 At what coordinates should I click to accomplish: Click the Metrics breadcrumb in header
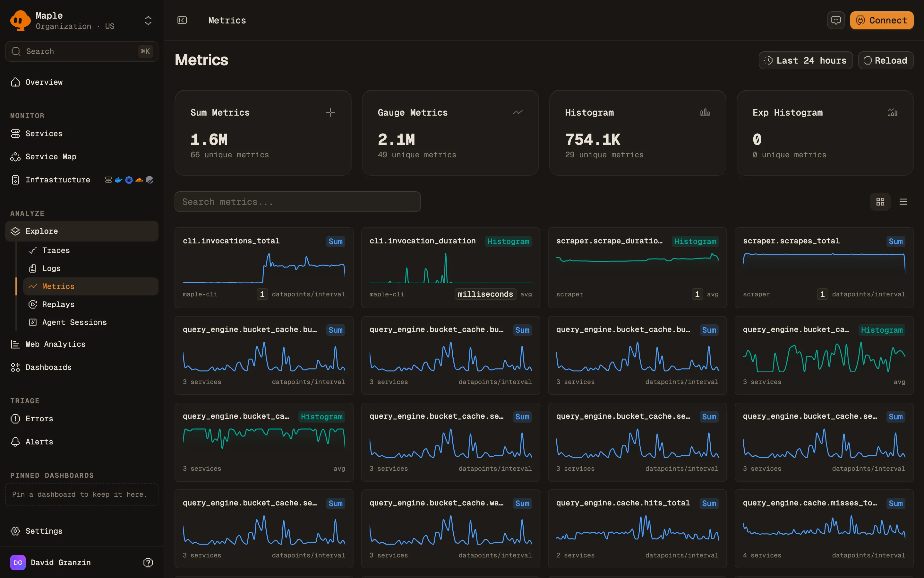click(x=227, y=21)
